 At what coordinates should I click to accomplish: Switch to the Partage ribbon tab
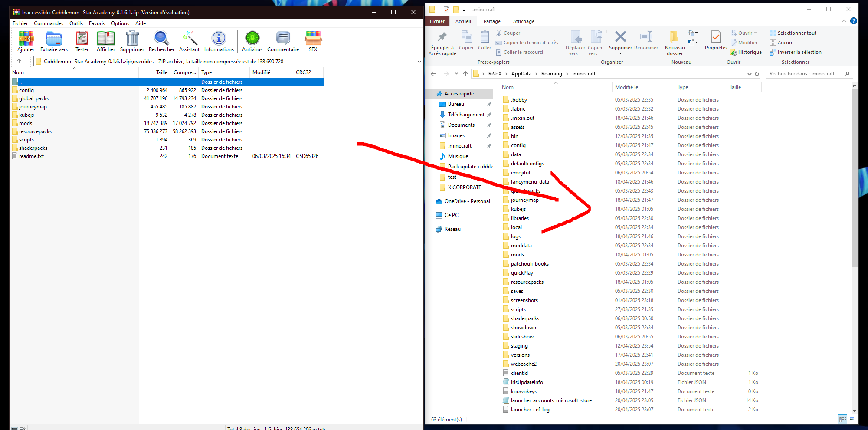(x=492, y=21)
